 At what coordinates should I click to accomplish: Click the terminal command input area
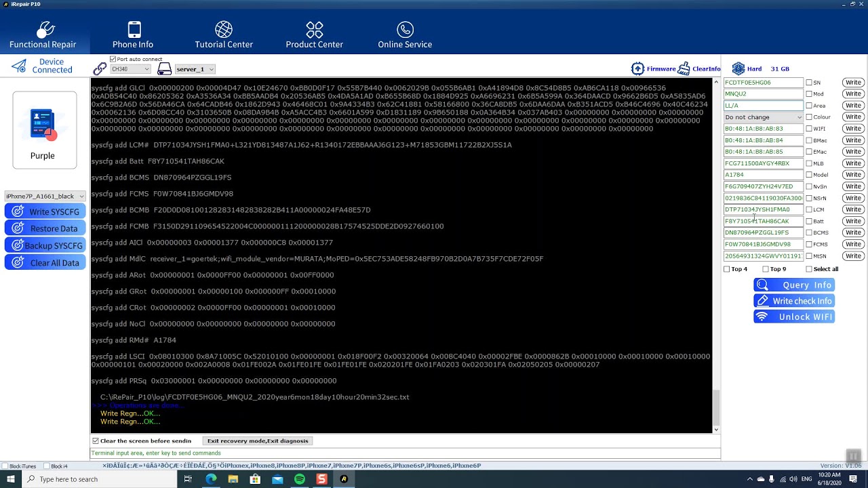point(405,453)
